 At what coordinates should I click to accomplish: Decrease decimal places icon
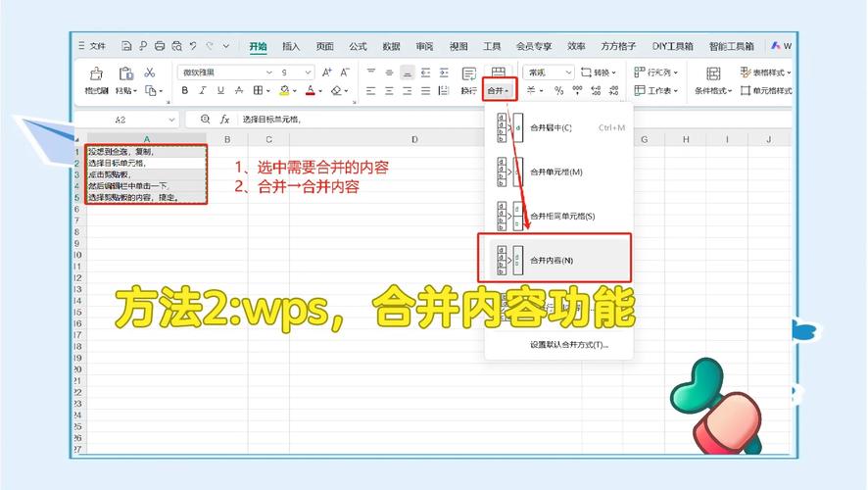coord(614,91)
